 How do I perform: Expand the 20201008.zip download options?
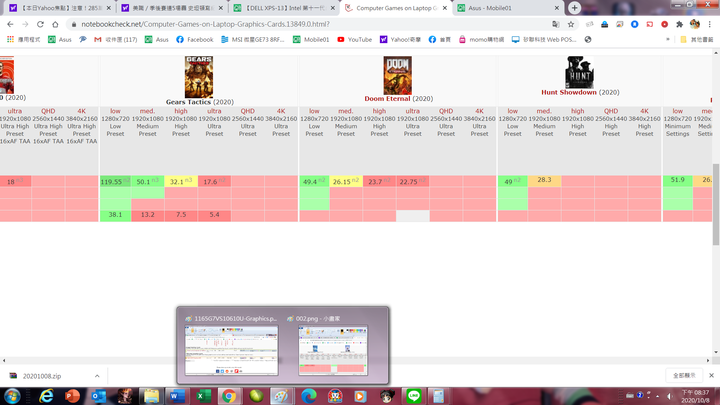tap(97, 376)
